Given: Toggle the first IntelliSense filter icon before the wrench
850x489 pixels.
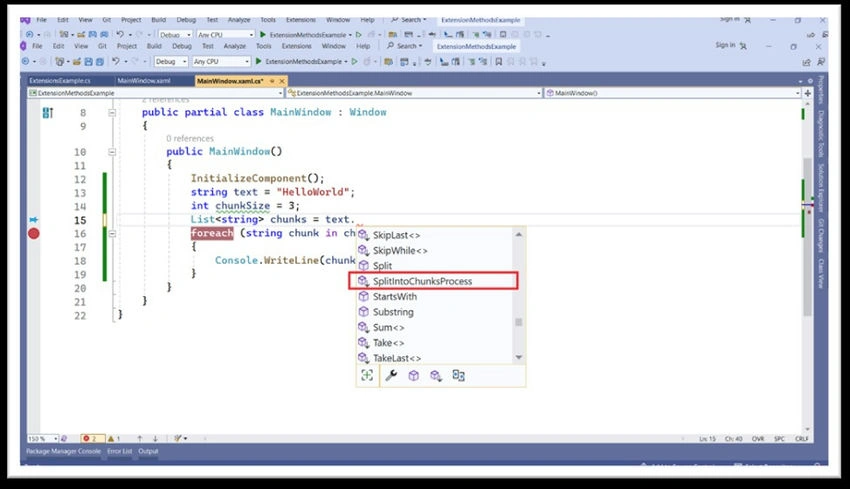Looking at the screenshot, I should click(367, 375).
